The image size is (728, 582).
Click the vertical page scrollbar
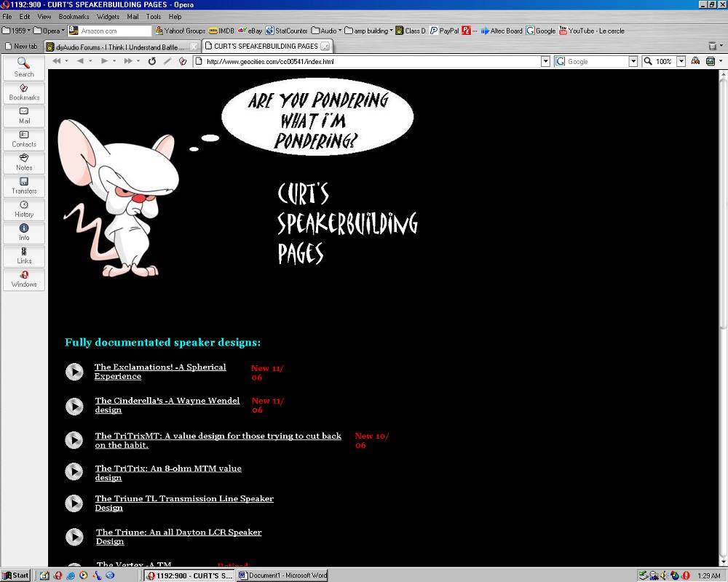coord(724,318)
